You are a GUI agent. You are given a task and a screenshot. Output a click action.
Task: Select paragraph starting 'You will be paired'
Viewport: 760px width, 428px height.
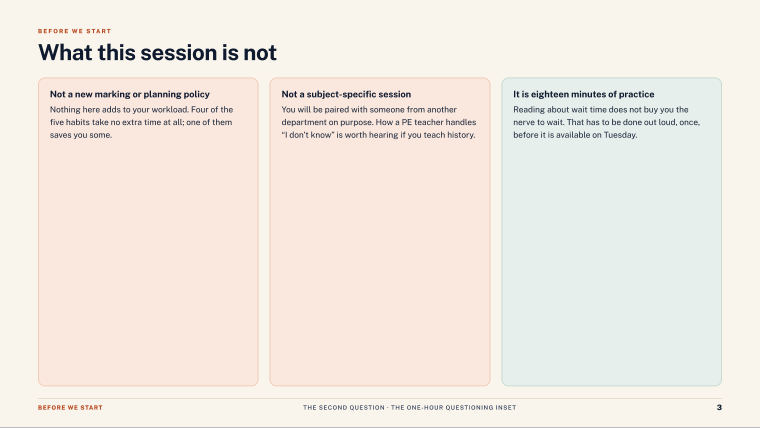pyautogui.click(x=379, y=122)
